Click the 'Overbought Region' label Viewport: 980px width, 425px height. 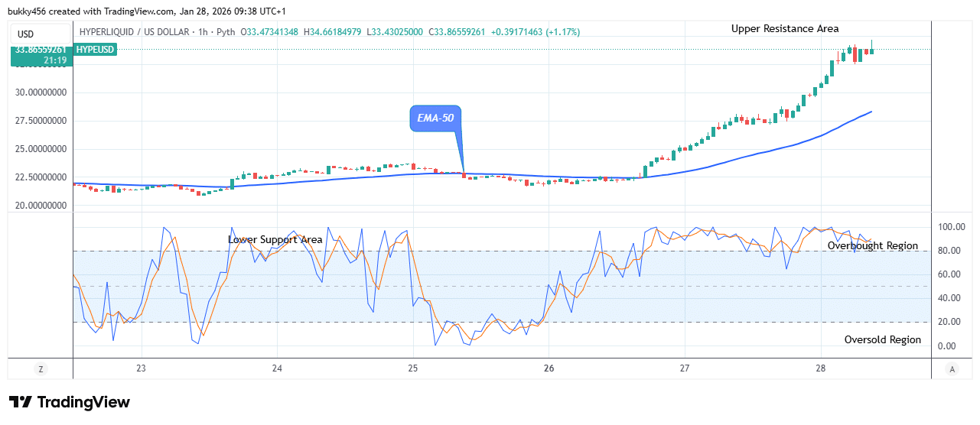(x=873, y=246)
